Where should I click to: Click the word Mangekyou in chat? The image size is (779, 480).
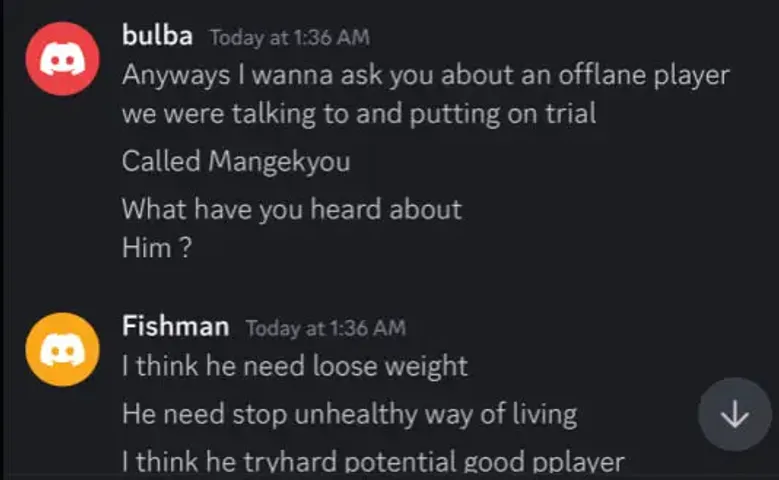(x=279, y=162)
